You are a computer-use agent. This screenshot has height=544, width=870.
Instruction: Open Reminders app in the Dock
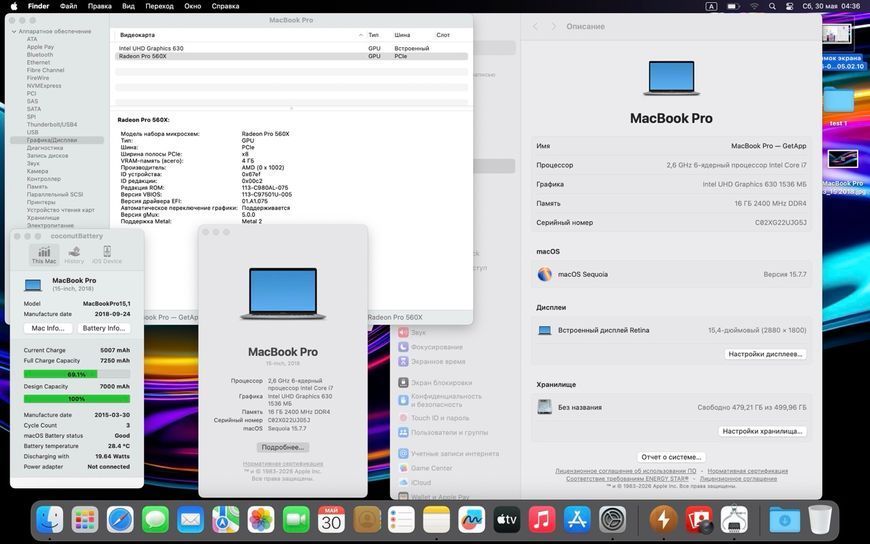pos(401,520)
